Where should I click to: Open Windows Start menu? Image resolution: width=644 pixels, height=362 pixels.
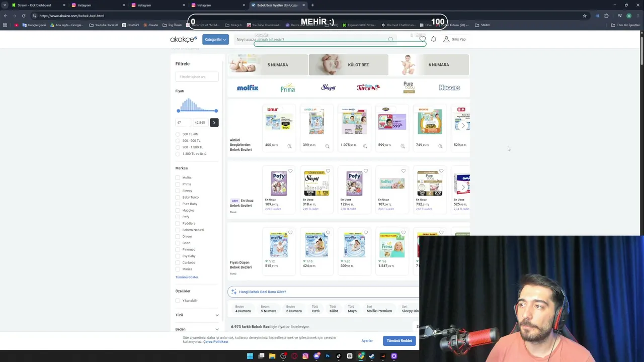click(x=250, y=356)
